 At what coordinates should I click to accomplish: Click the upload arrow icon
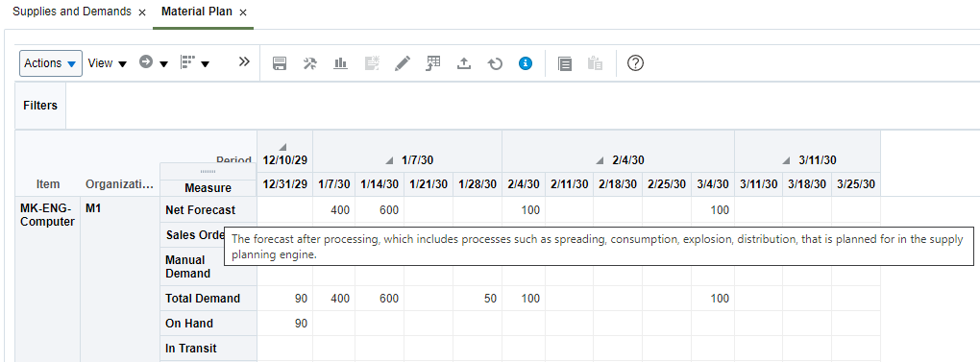click(x=464, y=63)
